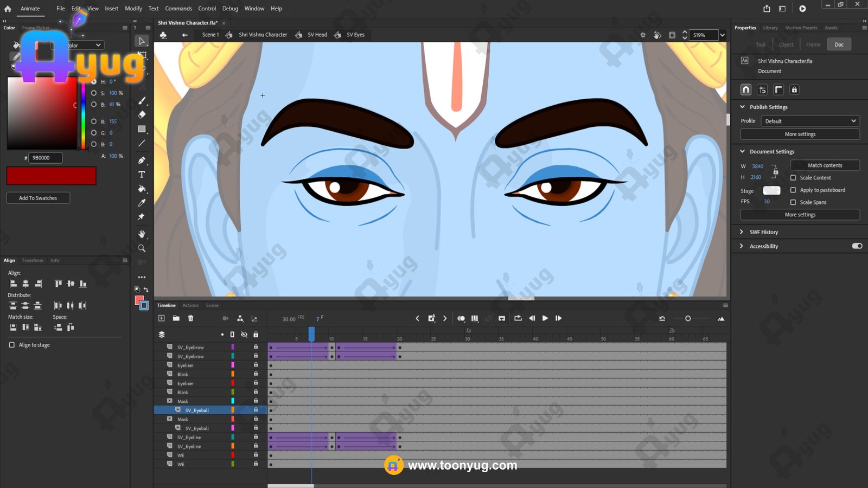This screenshot has height=488, width=868.
Task: Step forward one frame
Action: (558, 318)
